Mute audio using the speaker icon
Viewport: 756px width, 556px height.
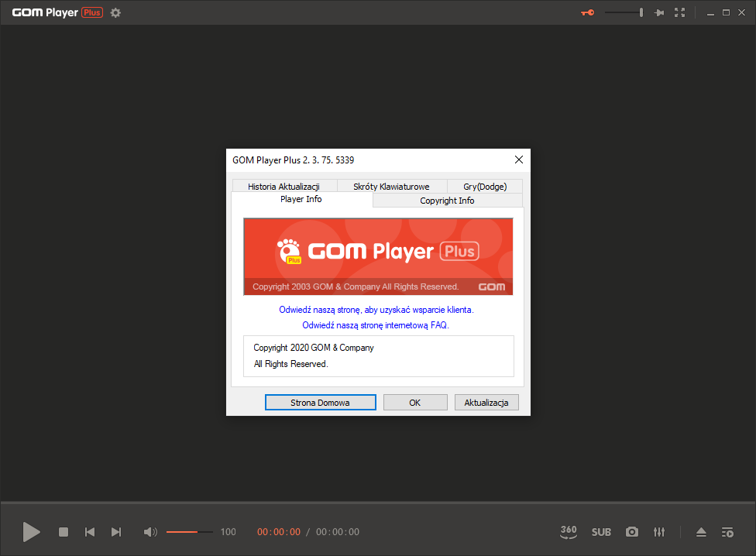coord(150,532)
